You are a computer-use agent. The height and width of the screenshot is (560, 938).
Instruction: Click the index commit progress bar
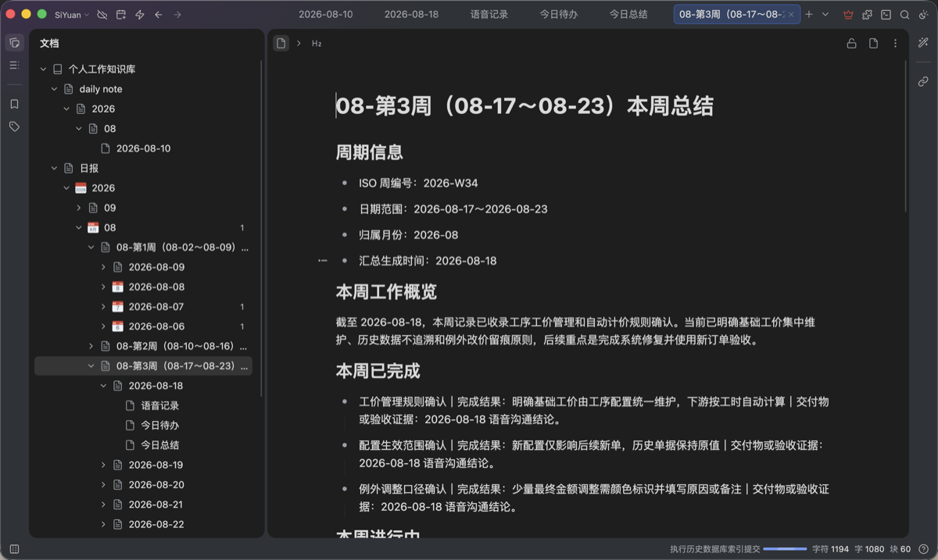tap(785, 549)
